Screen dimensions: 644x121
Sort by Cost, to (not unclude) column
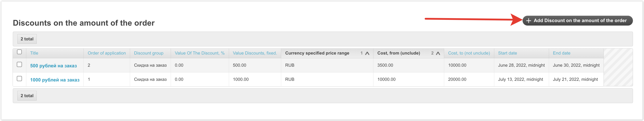(x=469, y=53)
